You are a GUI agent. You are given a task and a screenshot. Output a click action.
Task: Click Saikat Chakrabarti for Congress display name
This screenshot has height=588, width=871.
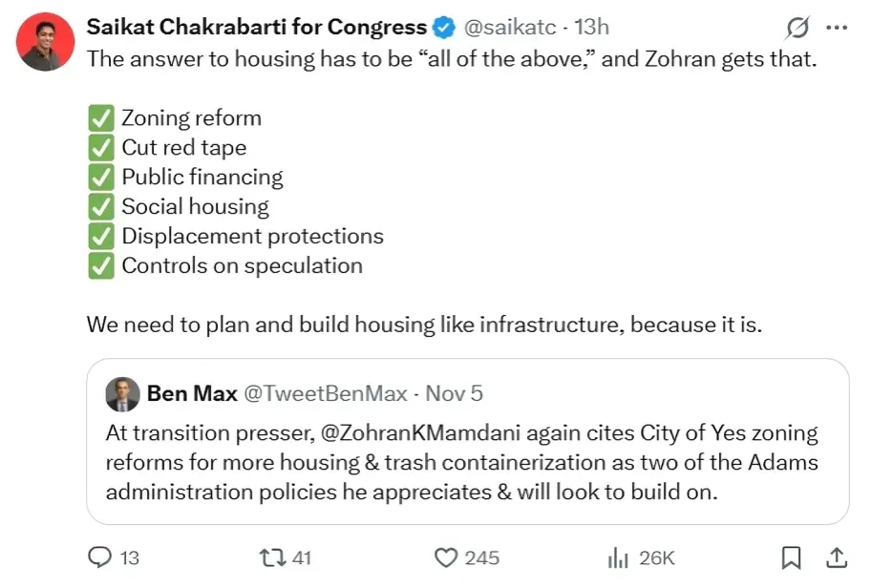255,28
